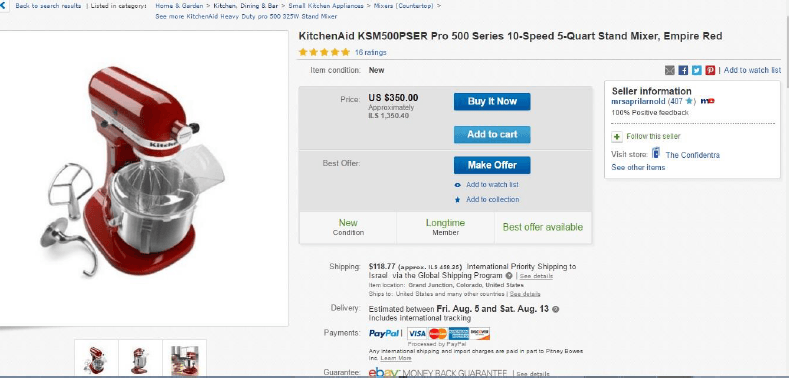
Task: Toggle eye icon Add to watch list
Action: coord(458,185)
